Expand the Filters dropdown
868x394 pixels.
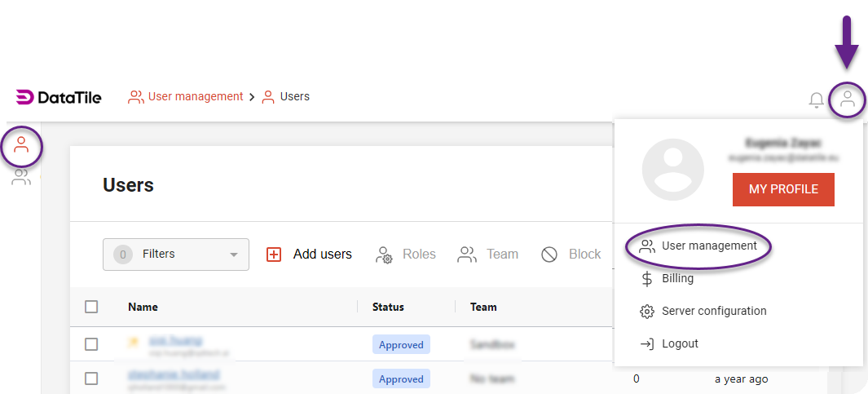coord(176,255)
